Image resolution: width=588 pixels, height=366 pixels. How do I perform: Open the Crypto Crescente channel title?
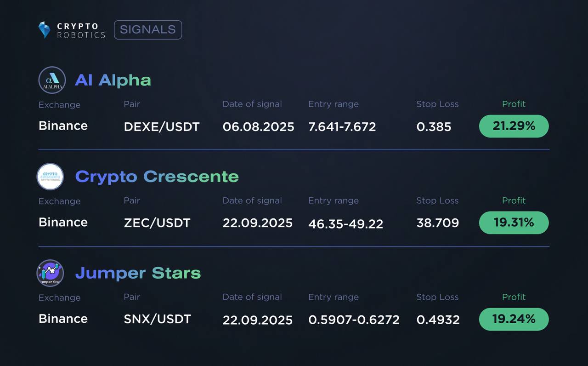[157, 177]
